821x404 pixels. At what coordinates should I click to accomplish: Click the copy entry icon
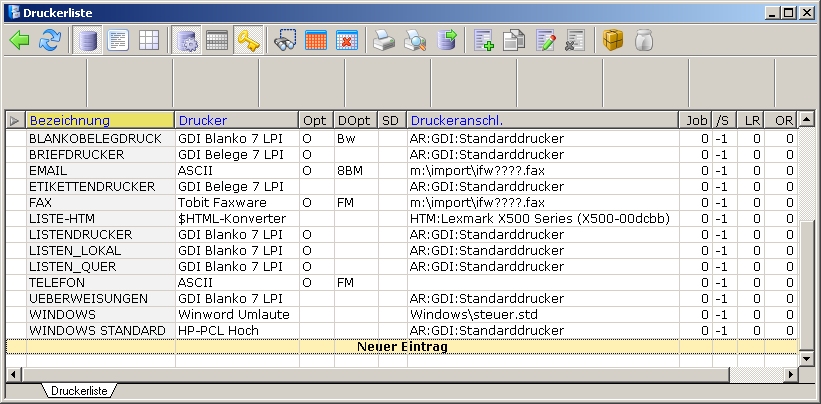(x=514, y=41)
